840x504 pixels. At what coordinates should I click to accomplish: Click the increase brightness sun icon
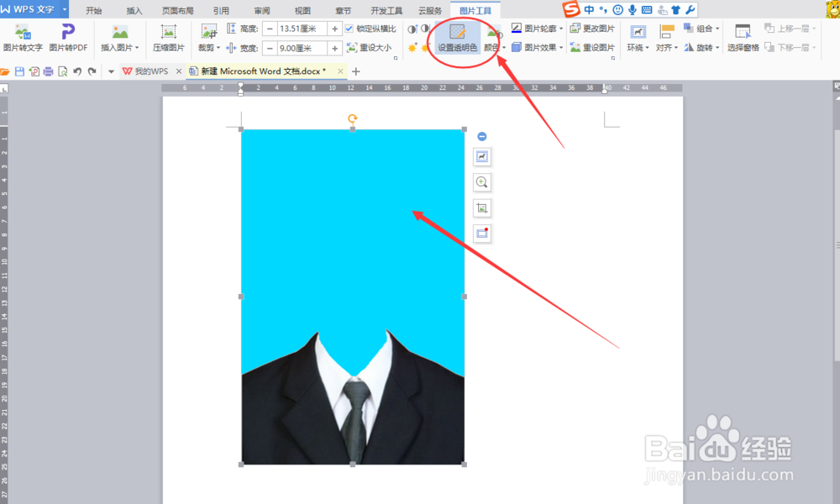(x=412, y=48)
